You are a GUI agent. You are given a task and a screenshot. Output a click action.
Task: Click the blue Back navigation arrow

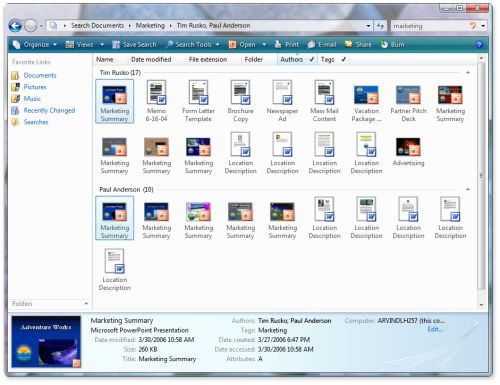[x=15, y=26]
